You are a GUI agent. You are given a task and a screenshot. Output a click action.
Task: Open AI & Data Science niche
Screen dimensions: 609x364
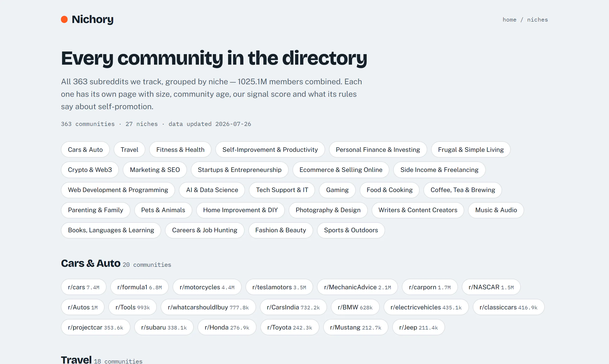click(212, 190)
